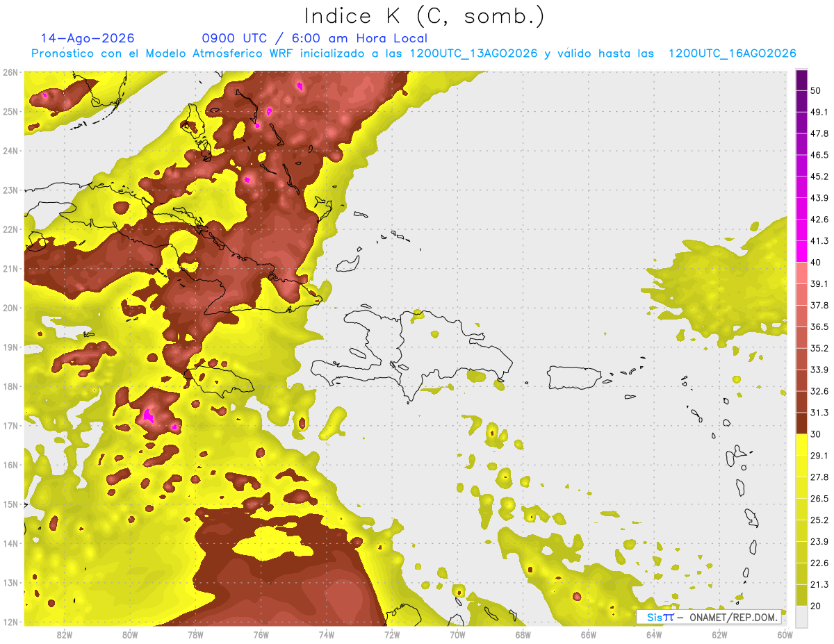Screen dimensions: 834x644
Task: Click the latitude label '14N'
Action: click(10, 543)
